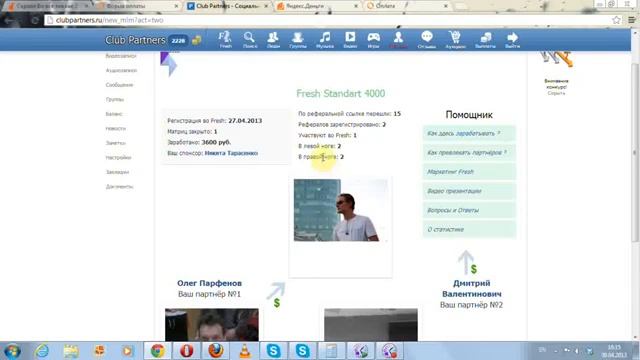Switch to Club Partners browser tab

pyautogui.click(x=227, y=6)
